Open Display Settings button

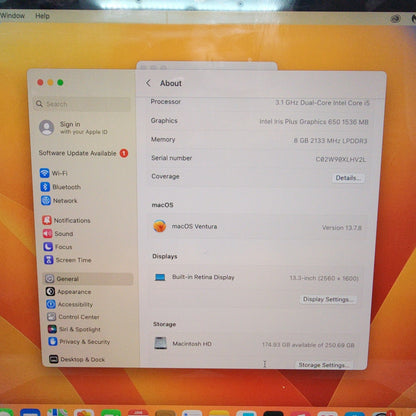pos(328,299)
